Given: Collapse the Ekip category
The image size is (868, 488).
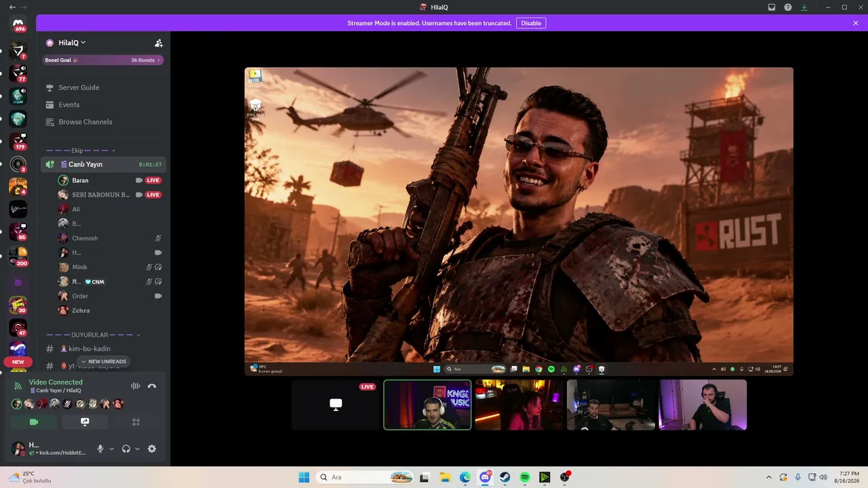Looking at the screenshot, I should point(80,150).
